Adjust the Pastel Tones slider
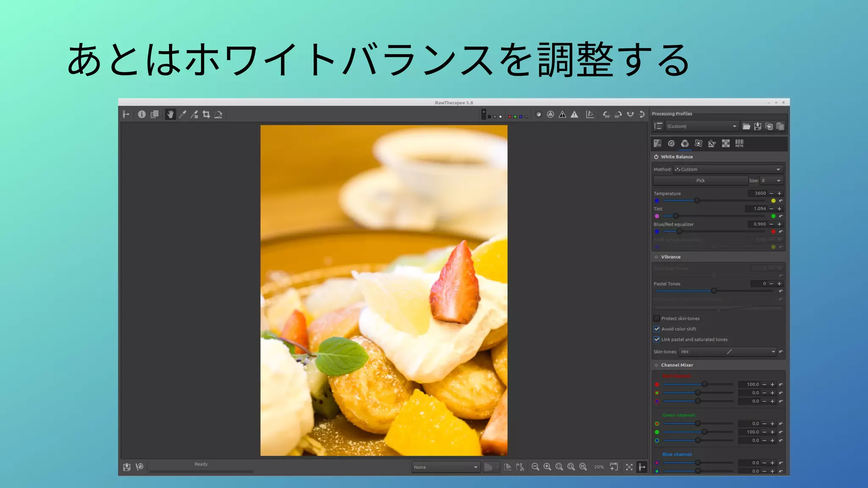This screenshot has width=868, height=488. [714, 291]
